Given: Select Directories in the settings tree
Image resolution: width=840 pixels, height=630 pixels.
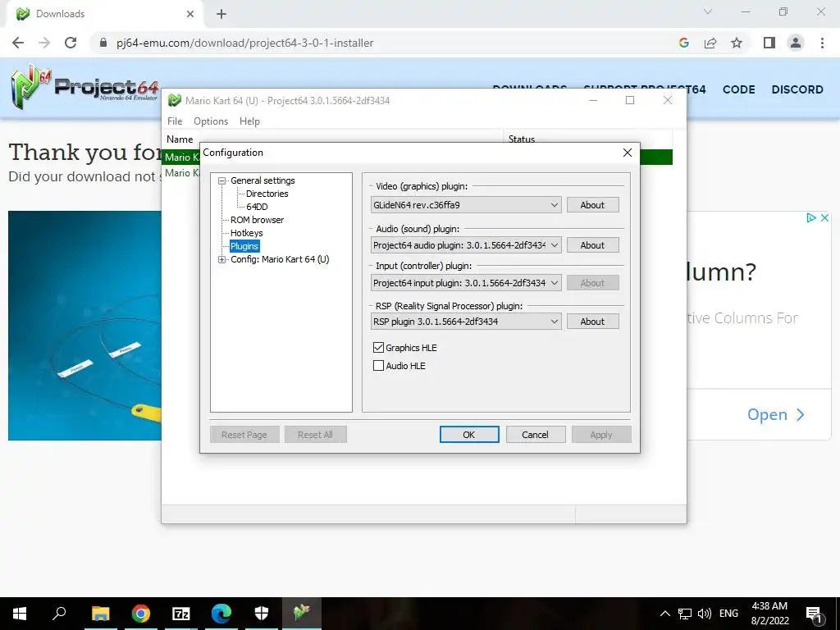Looking at the screenshot, I should click(x=267, y=194).
